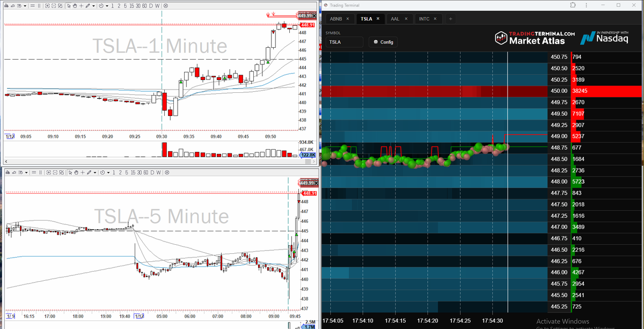The width and height of the screenshot is (644, 329).
Task: Switch to the AAL tab
Action: (399, 19)
